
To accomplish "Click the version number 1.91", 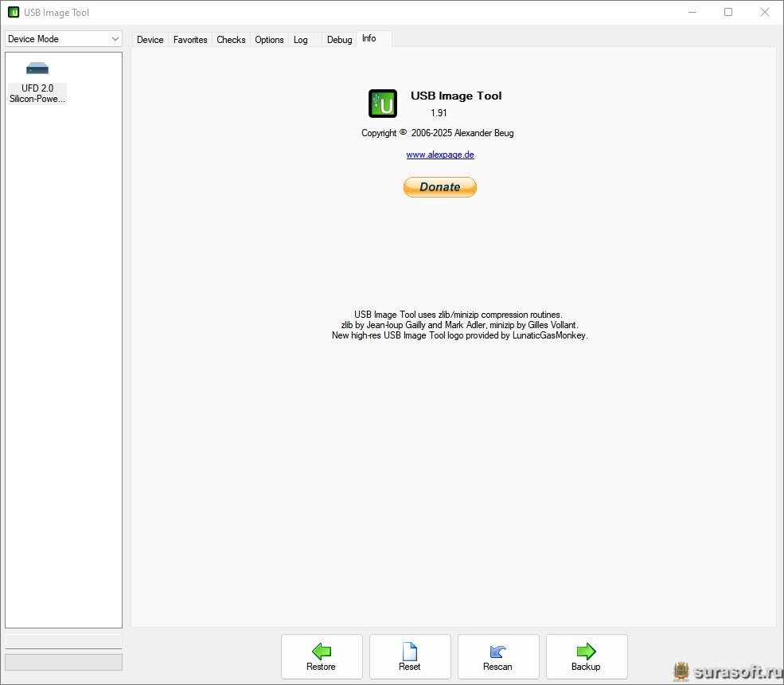I will pyautogui.click(x=439, y=113).
